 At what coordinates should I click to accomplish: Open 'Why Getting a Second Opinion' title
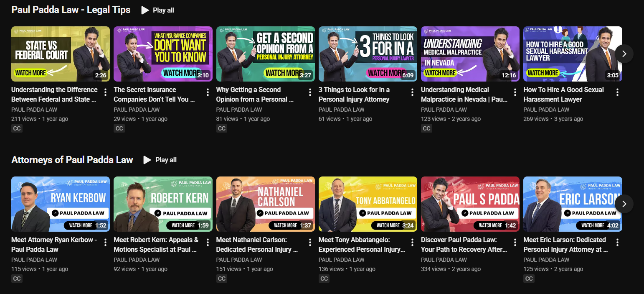click(255, 95)
